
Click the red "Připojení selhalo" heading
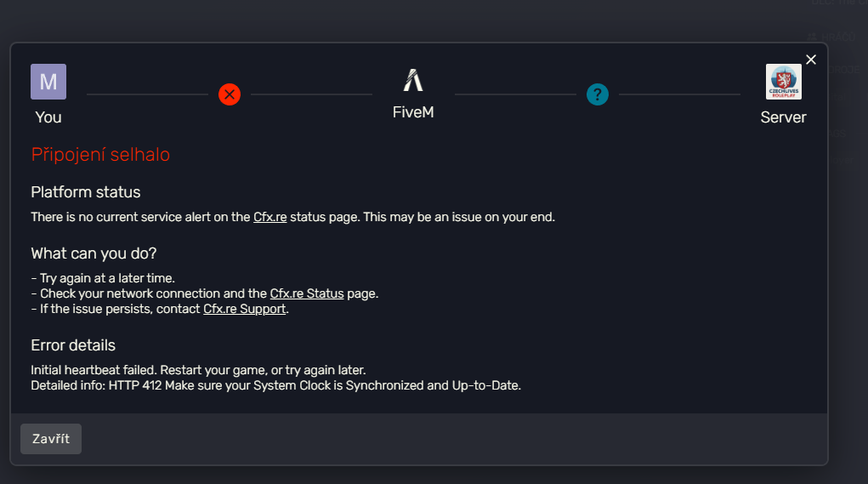click(x=100, y=155)
